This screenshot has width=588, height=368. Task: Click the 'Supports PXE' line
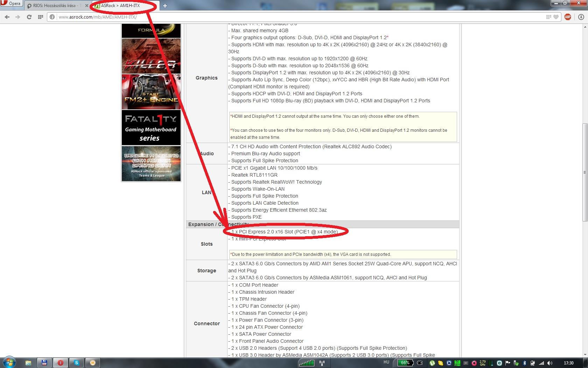tap(245, 217)
